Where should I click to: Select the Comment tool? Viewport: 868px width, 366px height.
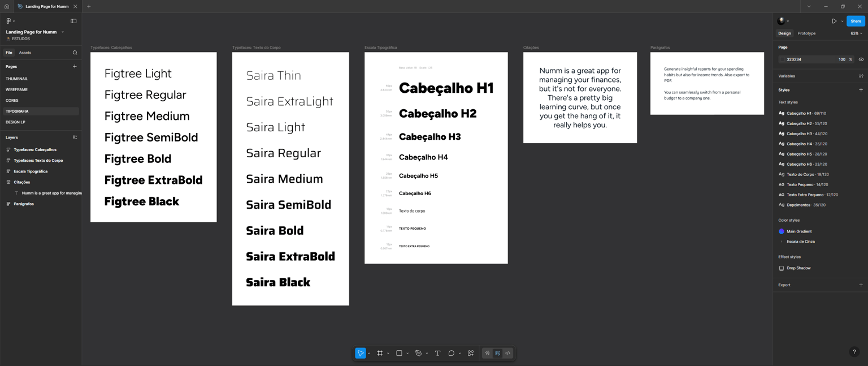(451, 353)
